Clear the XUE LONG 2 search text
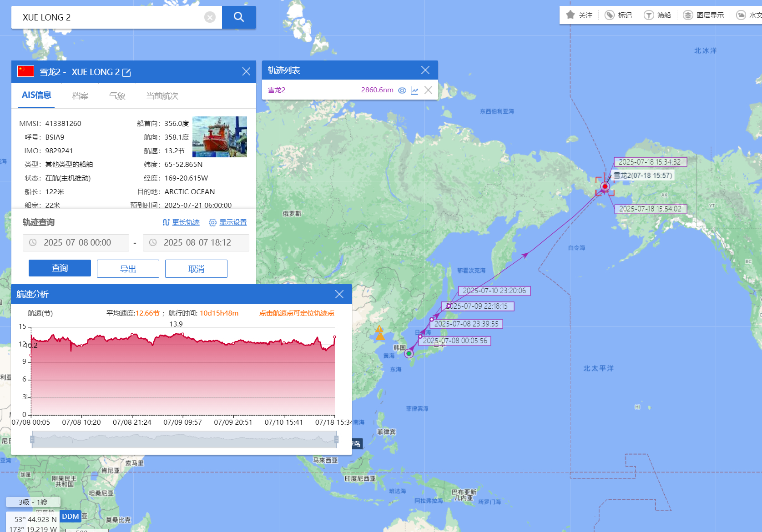The width and height of the screenshot is (762, 532). (210, 17)
